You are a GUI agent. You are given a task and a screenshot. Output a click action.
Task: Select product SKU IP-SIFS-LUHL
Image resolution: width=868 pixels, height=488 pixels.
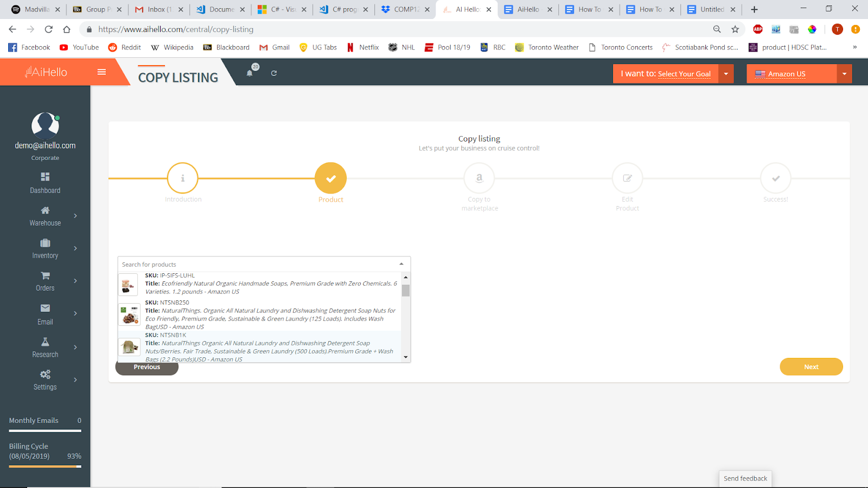(259, 284)
